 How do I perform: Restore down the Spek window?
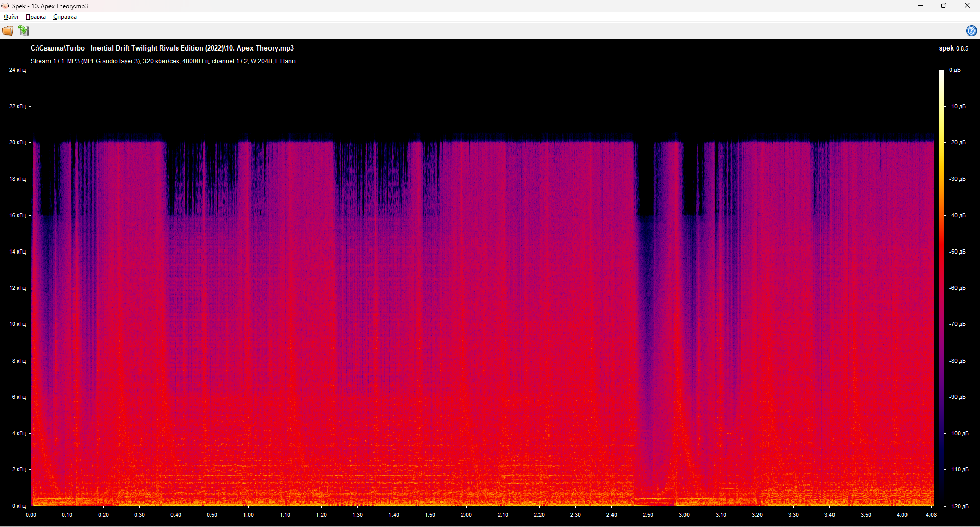click(944, 6)
